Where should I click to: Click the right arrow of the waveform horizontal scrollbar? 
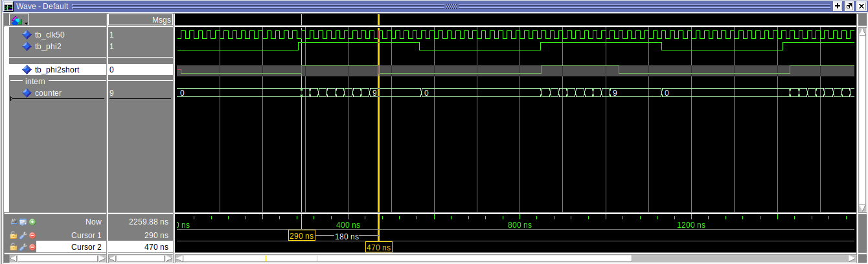click(x=852, y=258)
